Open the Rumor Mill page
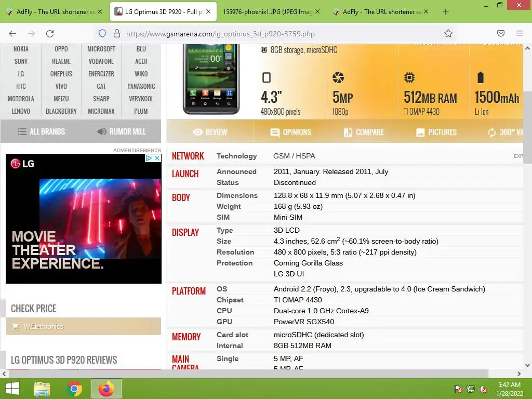This screenshot has height=399, width=532. 121,131
